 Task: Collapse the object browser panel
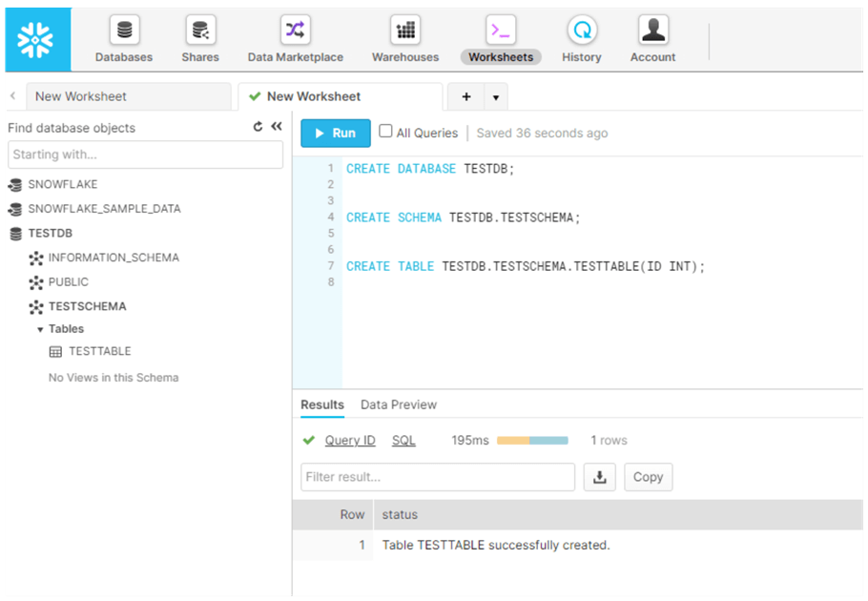coord(277,127)
